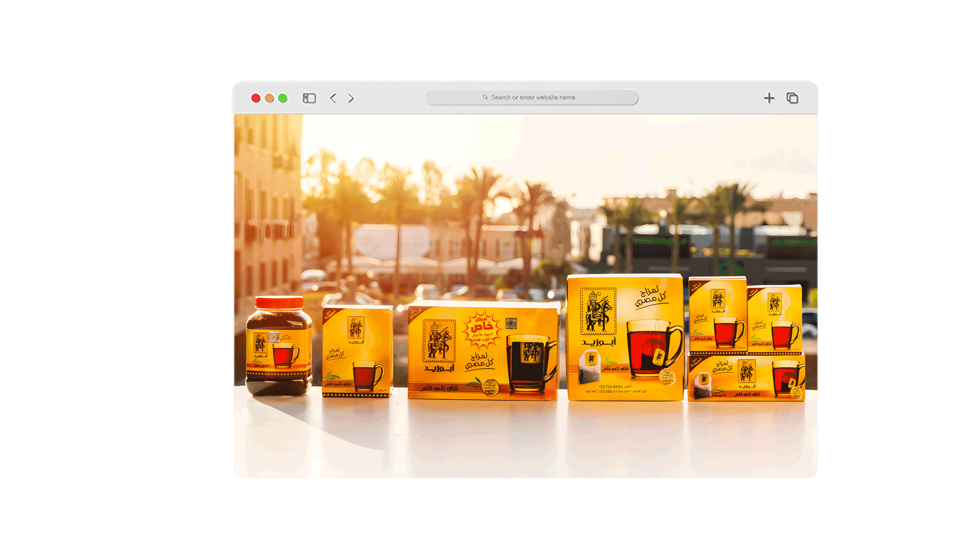980x551 pixels.
Task: Open a new tab with plus icon
Action: click(769, 98)
